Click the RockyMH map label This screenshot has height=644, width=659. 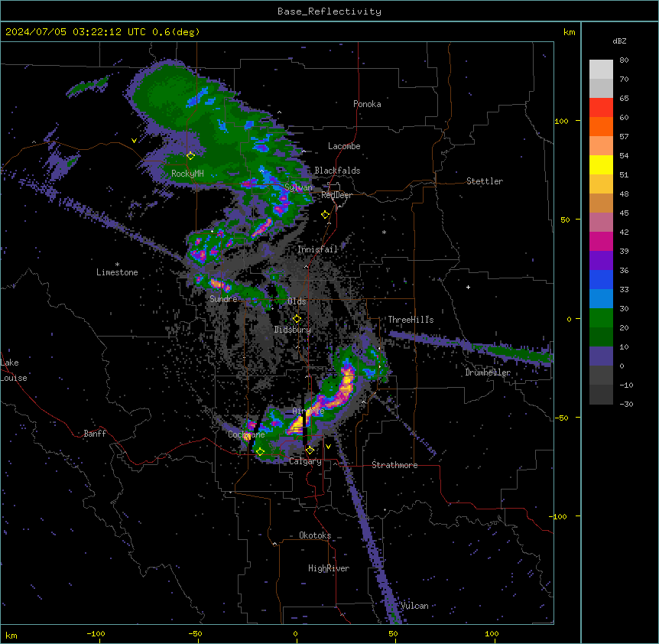coord(187,174)
